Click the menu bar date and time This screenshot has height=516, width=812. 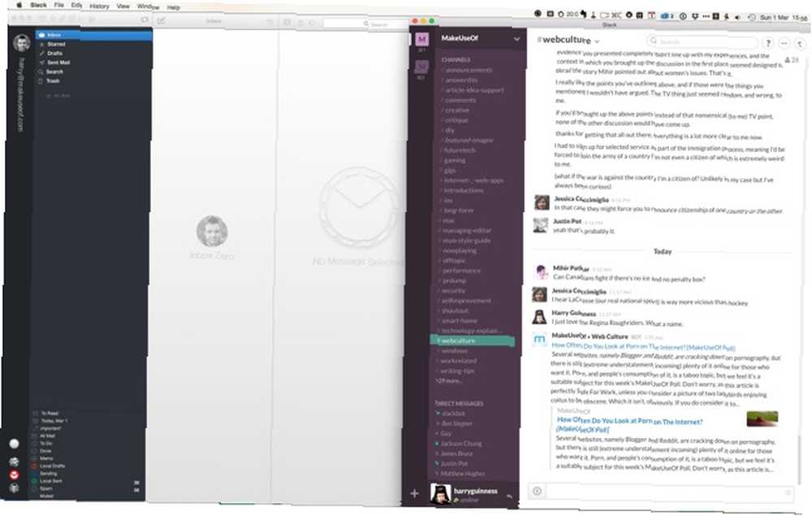click(x=784, y=18)
